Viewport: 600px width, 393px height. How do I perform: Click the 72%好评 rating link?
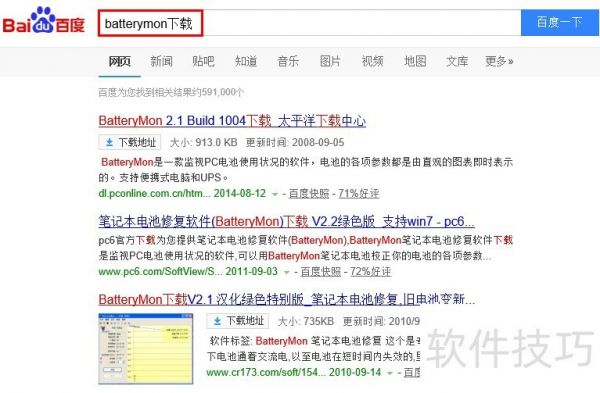pyautogui.click(x=370, y=271)
